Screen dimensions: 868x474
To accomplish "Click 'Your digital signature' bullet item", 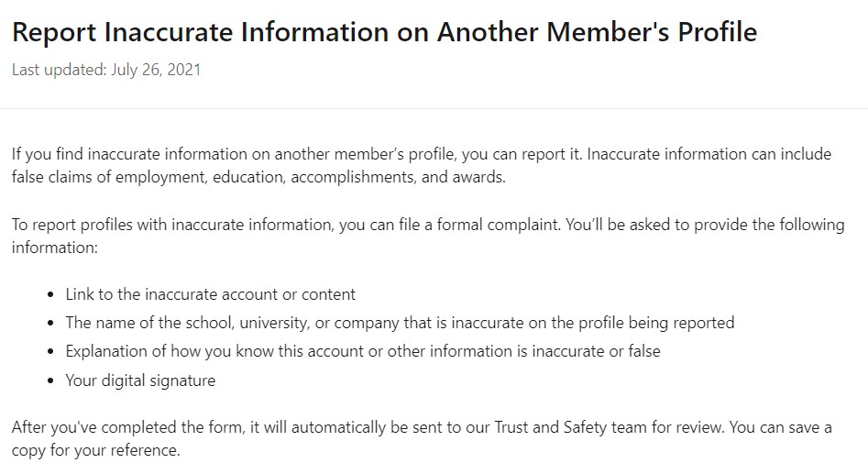I will click(x=140, y=380).
